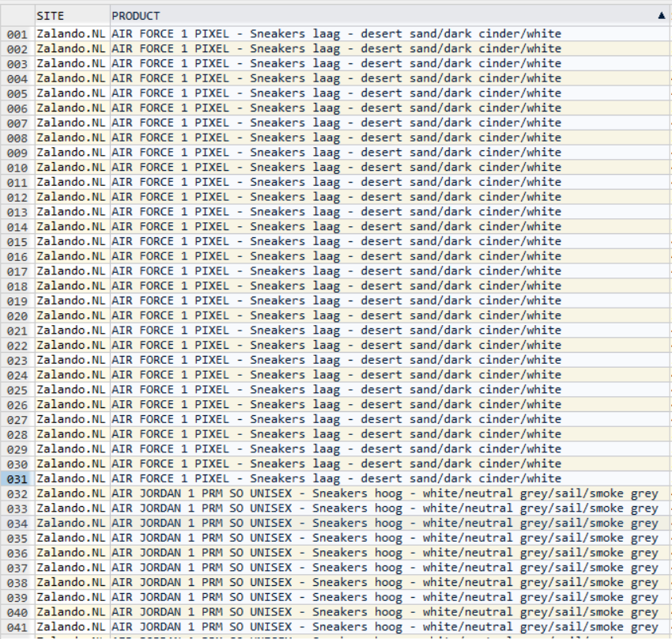The width and height of the screenshot is (672, 639).
Task: Select row number 005
Action: click(x=17, y=93)
